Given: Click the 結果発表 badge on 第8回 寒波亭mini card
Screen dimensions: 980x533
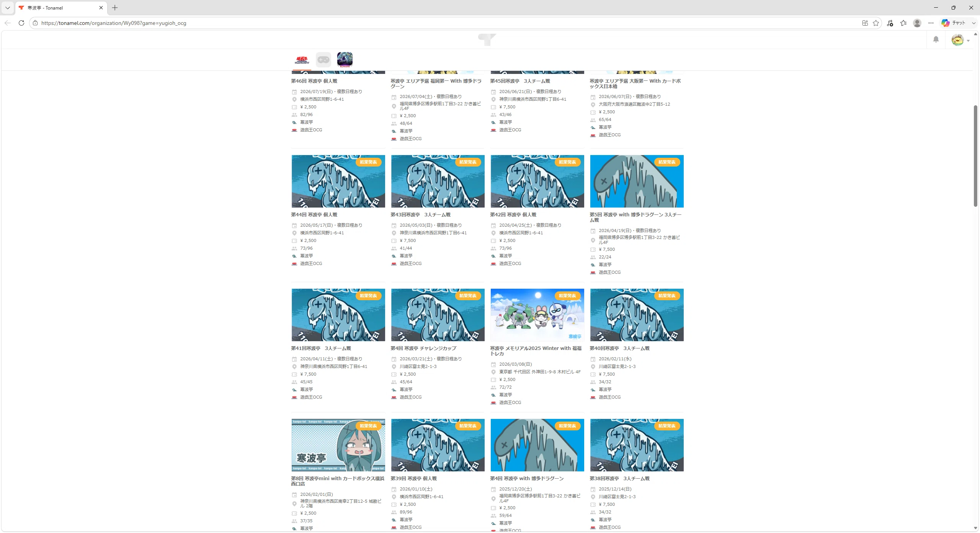Looking at the screenshot, I should point(368,426).
